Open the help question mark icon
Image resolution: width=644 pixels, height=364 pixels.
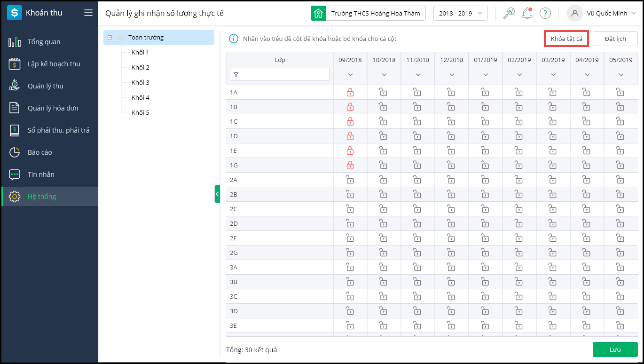(545, 13)
